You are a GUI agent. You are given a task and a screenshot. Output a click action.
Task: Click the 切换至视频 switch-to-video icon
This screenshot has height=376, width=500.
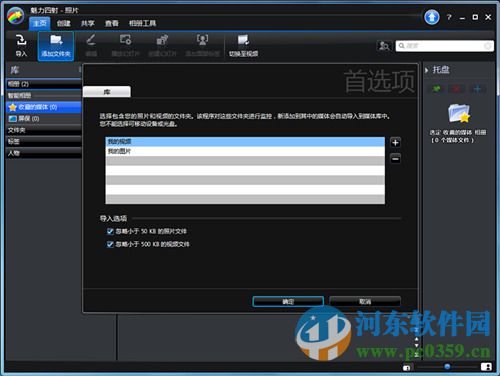[243, 40]
